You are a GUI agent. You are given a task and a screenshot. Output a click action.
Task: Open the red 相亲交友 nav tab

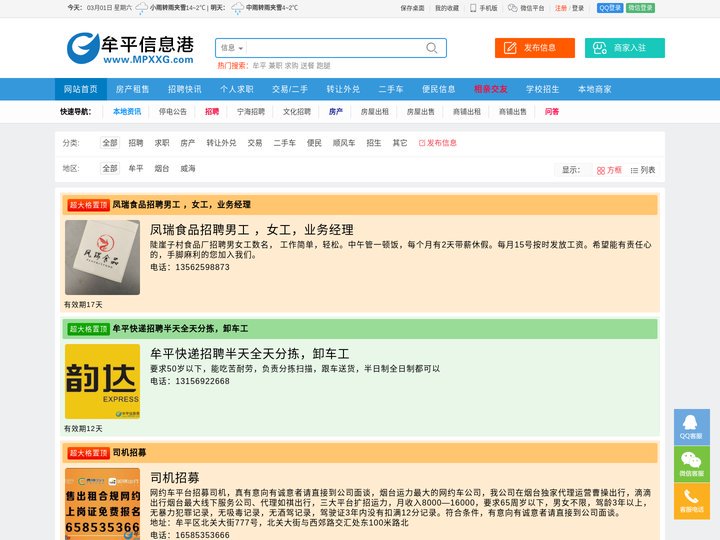tap(490, 89)
